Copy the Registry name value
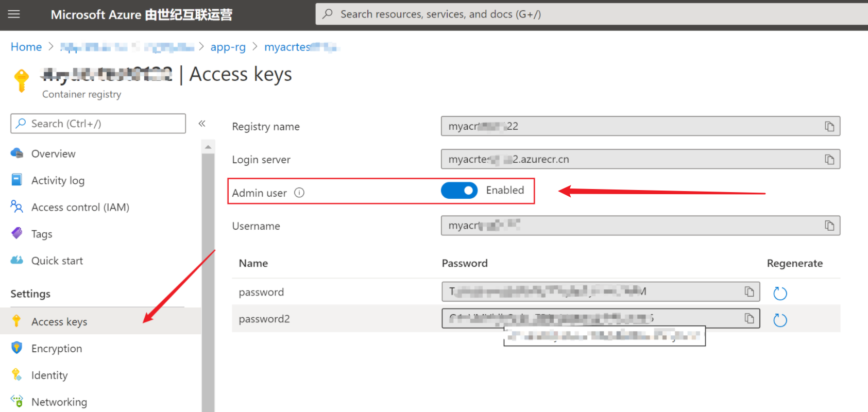Viewport: 868px width, 412px height. pyautogui.click(x=829, y=127)
